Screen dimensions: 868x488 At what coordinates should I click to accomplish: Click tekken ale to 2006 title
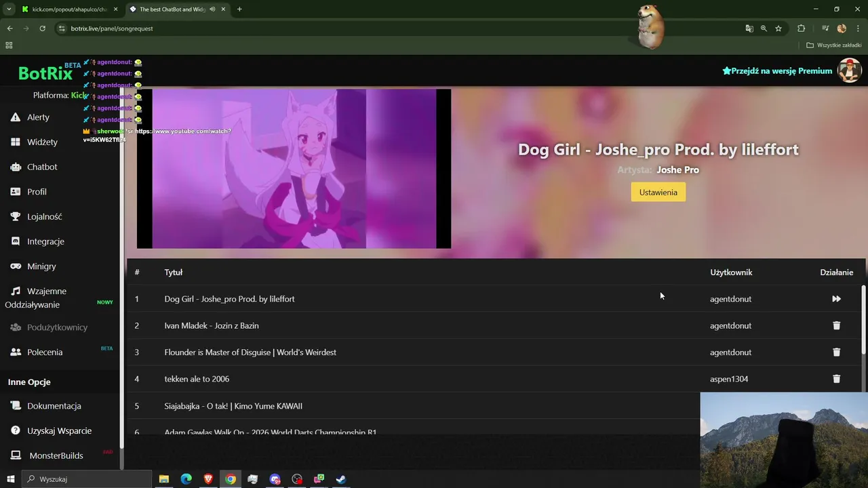197,379
